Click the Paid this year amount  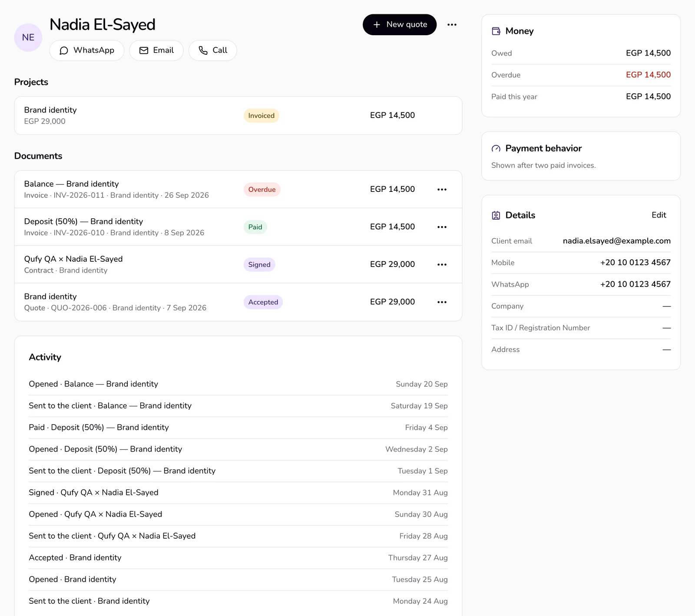(648, 96)
